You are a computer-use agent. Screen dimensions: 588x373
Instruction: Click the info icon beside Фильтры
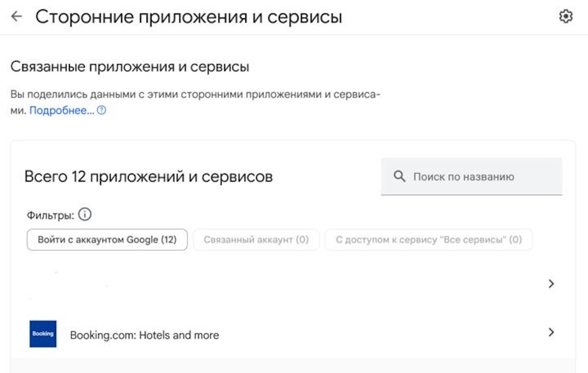(x=85, y=214)
